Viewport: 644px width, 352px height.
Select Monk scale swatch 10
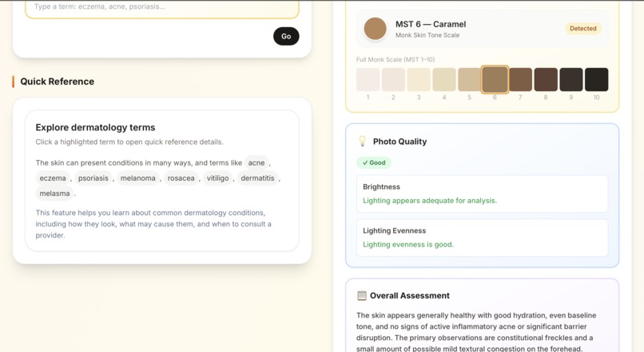[596, 79]
